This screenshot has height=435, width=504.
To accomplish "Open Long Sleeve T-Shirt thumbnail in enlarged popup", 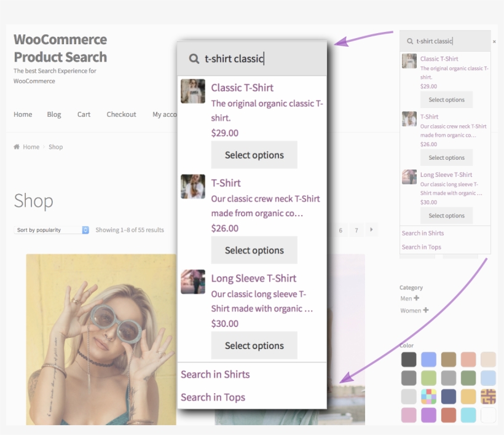I will tap(193, 282).
